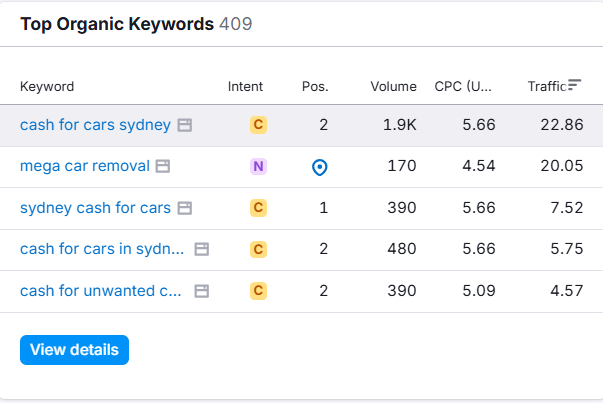603x403 pixels.
Task: Sort by the Volume column header
Action: point(393,86)
